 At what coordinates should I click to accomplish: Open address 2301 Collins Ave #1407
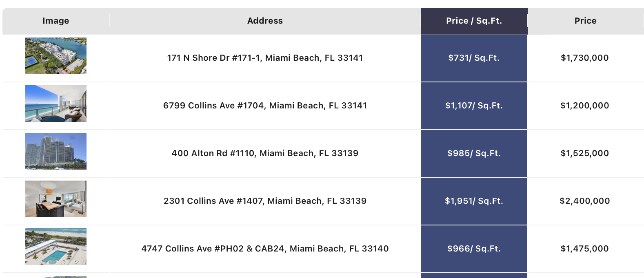click(x=265, y=201)
